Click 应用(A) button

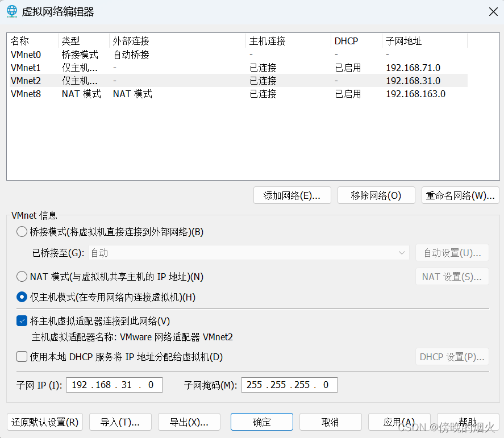click(399, 422)
